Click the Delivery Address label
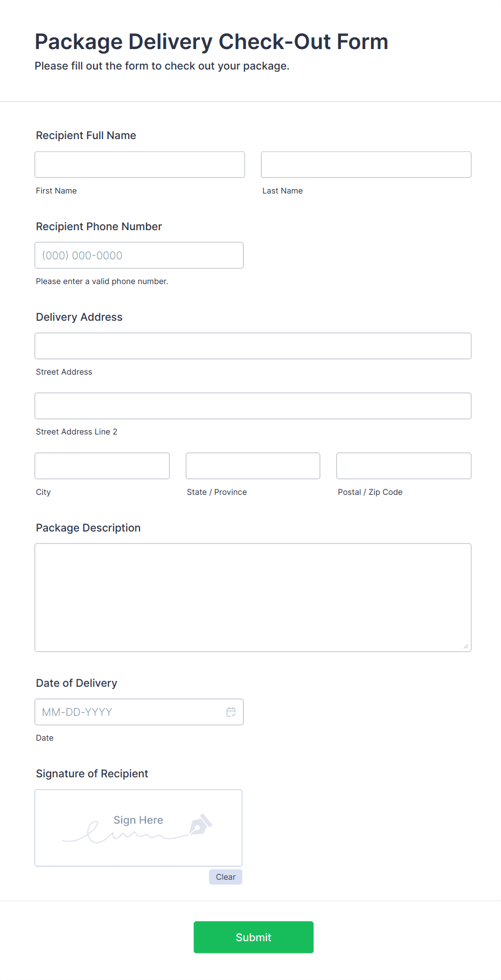Viewport: 501px width, 980px height. click(79, 317)
